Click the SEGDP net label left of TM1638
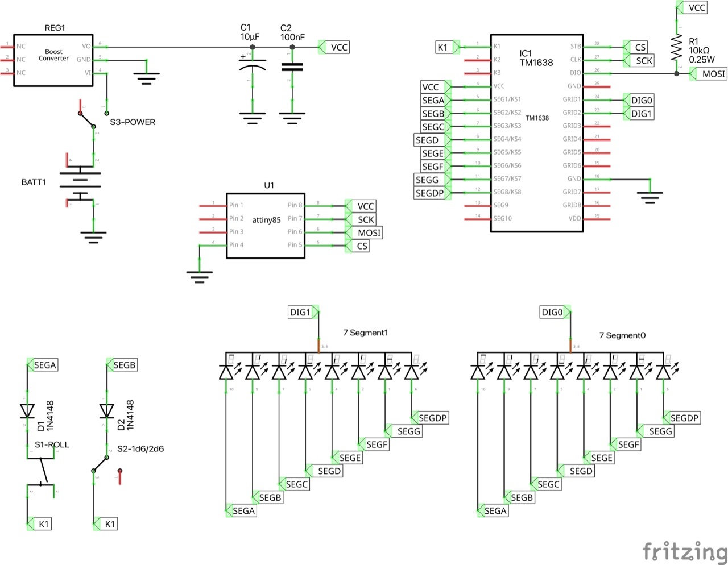The width and height of the screenshot is (728, 565). pyautogui.click(x=432, y=193)
